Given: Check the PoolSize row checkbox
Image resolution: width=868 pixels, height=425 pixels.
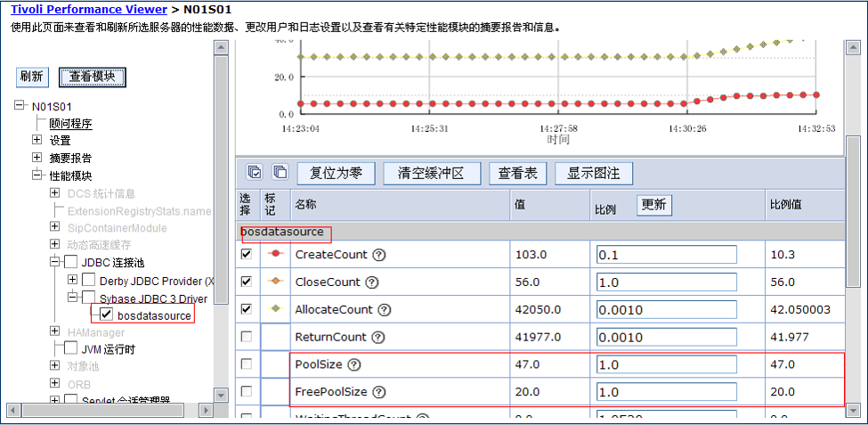Looking at the screenshot, I should click(x=247, y=364).
